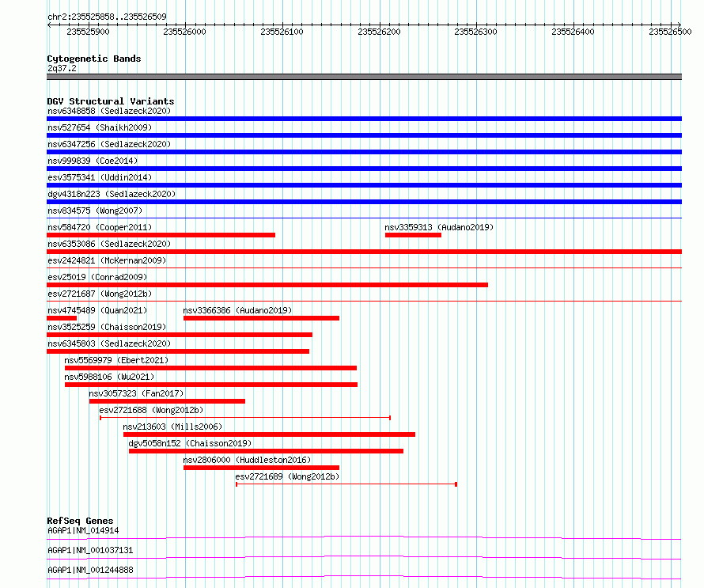Click the esv2721689 (Wong2012b) label
This screenshot has height=588, width=704.
[287, 476]
